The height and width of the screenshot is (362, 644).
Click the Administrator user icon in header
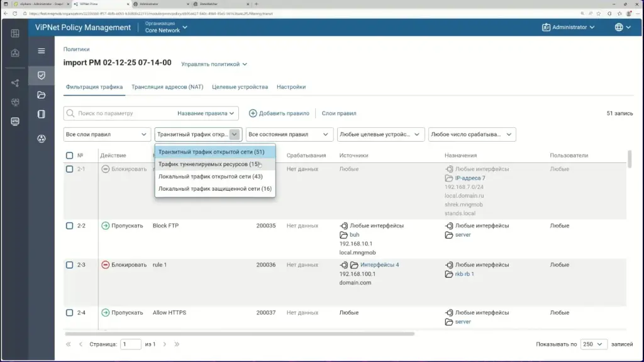point(546,27)
